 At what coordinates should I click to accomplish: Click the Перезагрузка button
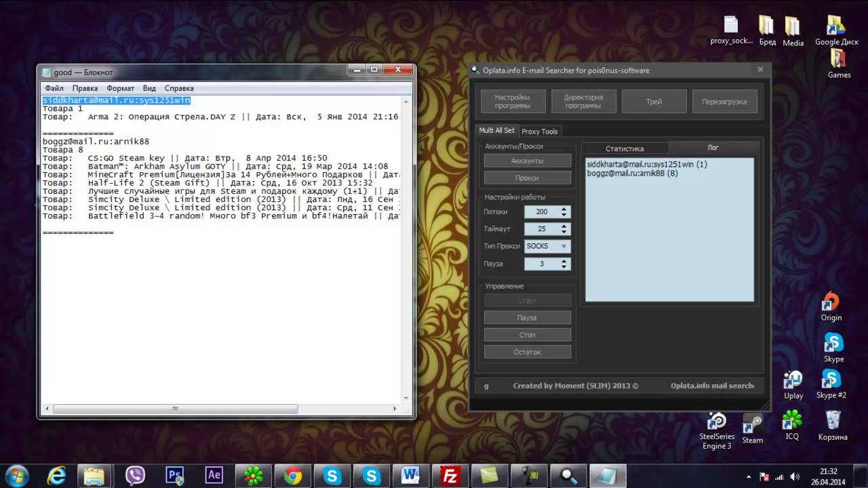pos(724,102)
